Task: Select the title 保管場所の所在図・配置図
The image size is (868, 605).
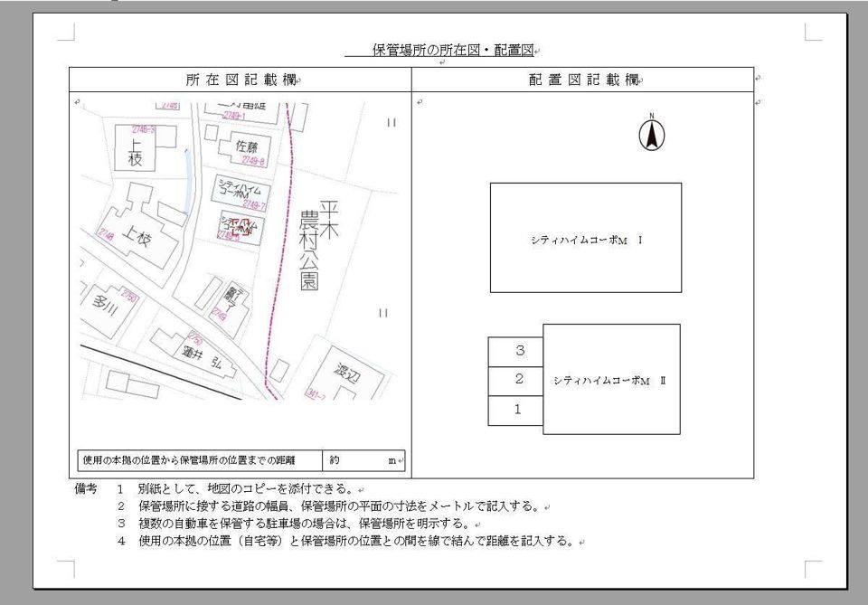Action: (455, 50)
